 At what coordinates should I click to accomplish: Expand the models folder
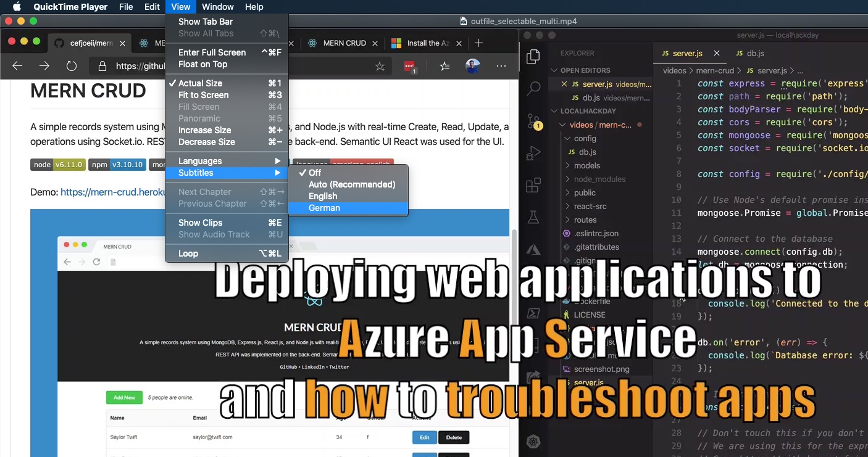click(586, 165)
